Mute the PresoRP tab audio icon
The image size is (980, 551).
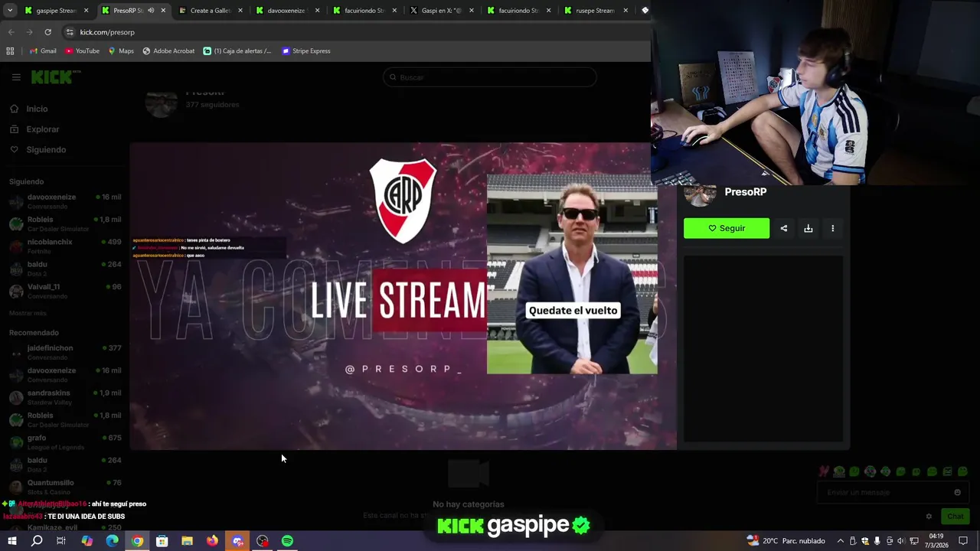tap(151, 11)
